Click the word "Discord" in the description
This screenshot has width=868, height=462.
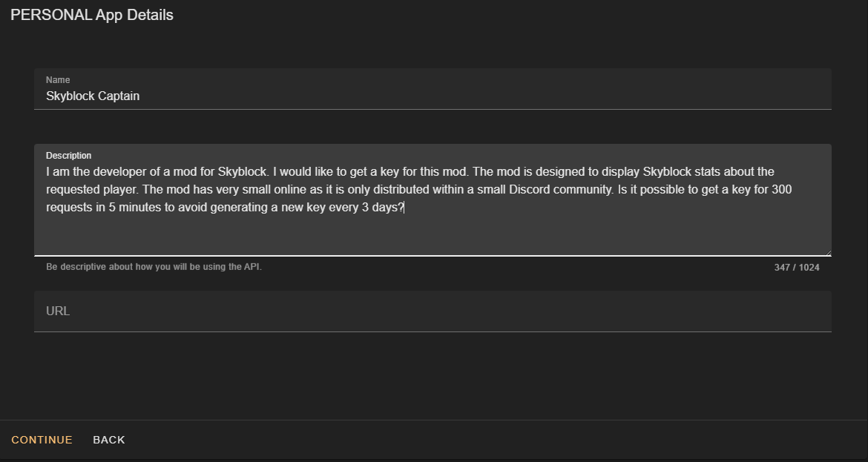[529, 190]
